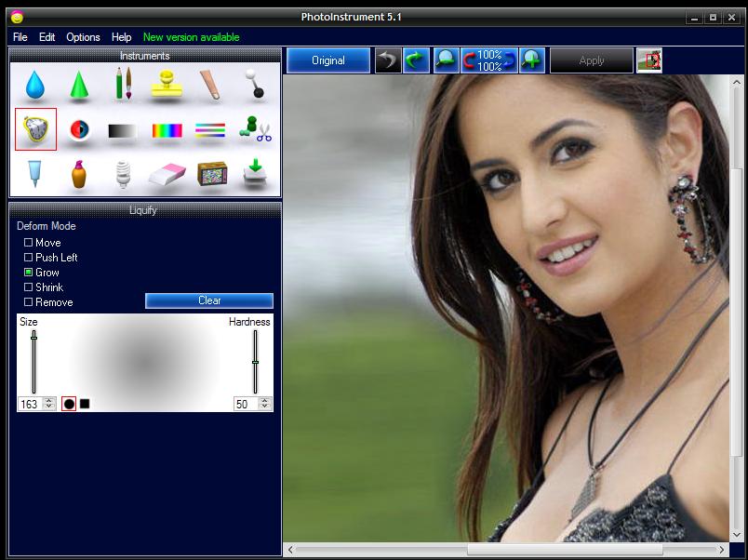The width and height of the screenshot is (748, 560).
Task: Click the horizontal scrollbar thumb
Action: [565, 550]
